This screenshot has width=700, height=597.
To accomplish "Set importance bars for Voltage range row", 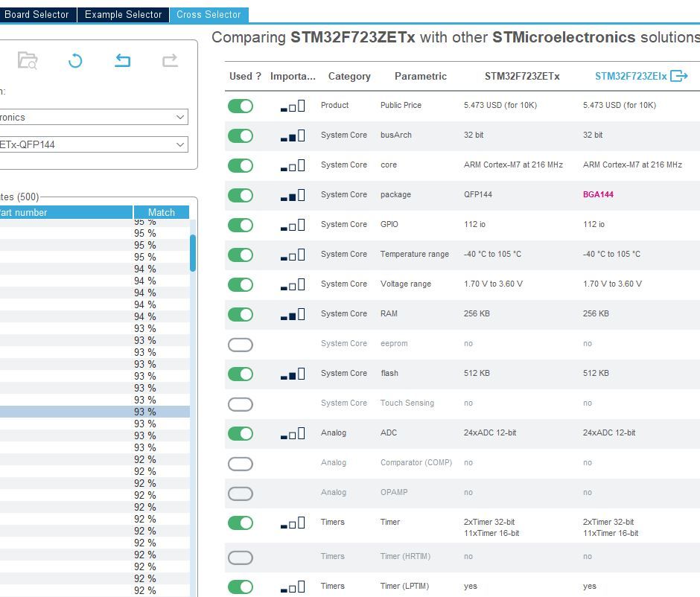I will (293, 284).
